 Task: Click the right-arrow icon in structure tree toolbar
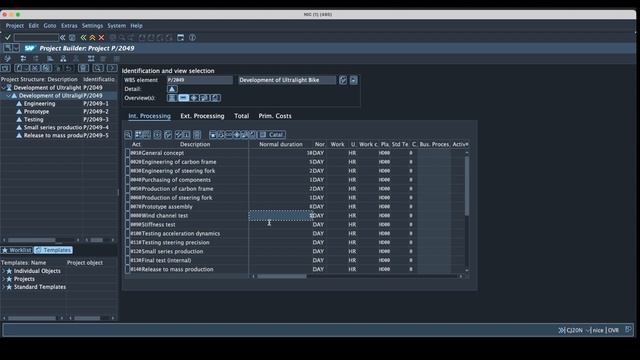[x=112, y=68]
